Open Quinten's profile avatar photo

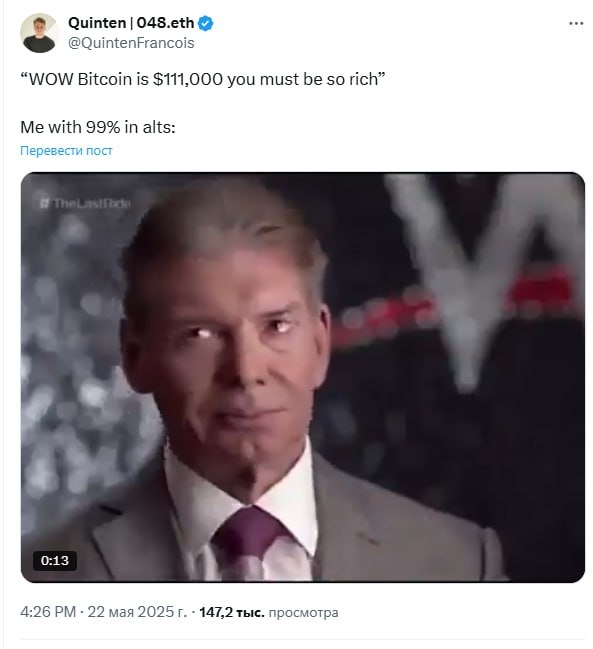[39, 33]
